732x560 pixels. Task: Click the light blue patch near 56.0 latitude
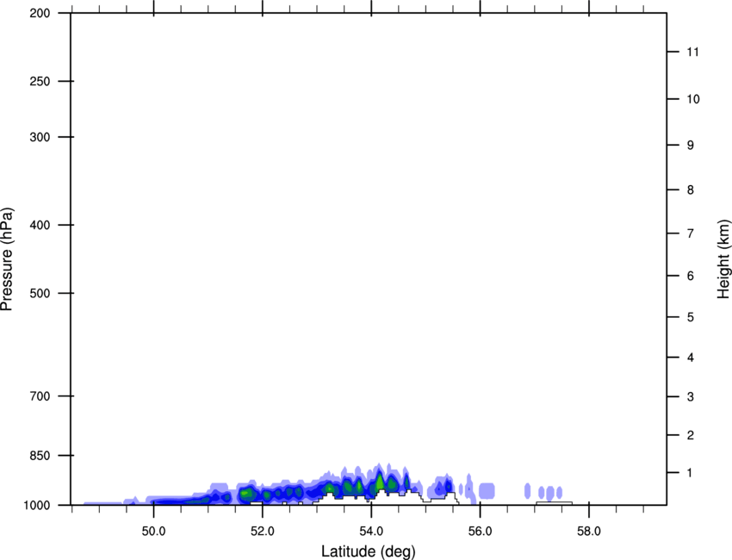[487, 490]
